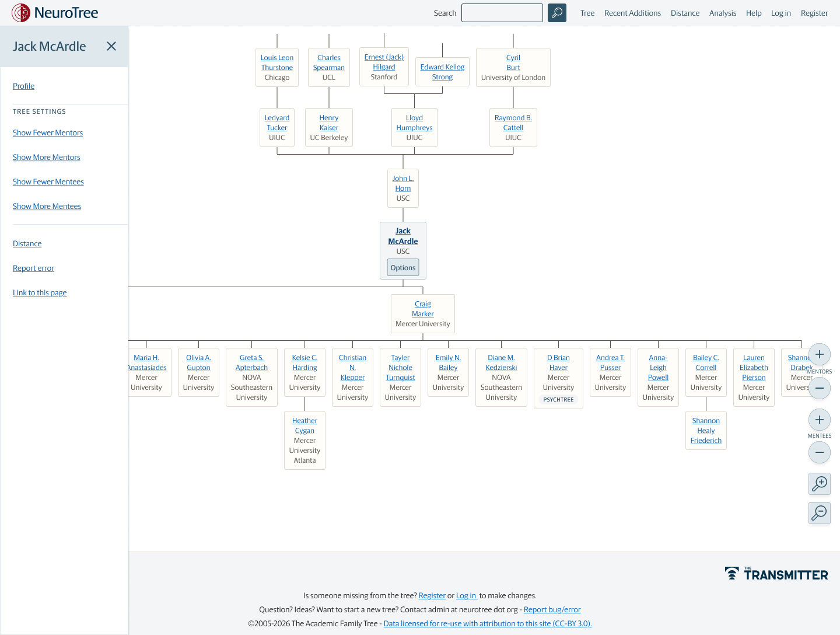Close the Jack McArdle side panel

coord(111,46)
